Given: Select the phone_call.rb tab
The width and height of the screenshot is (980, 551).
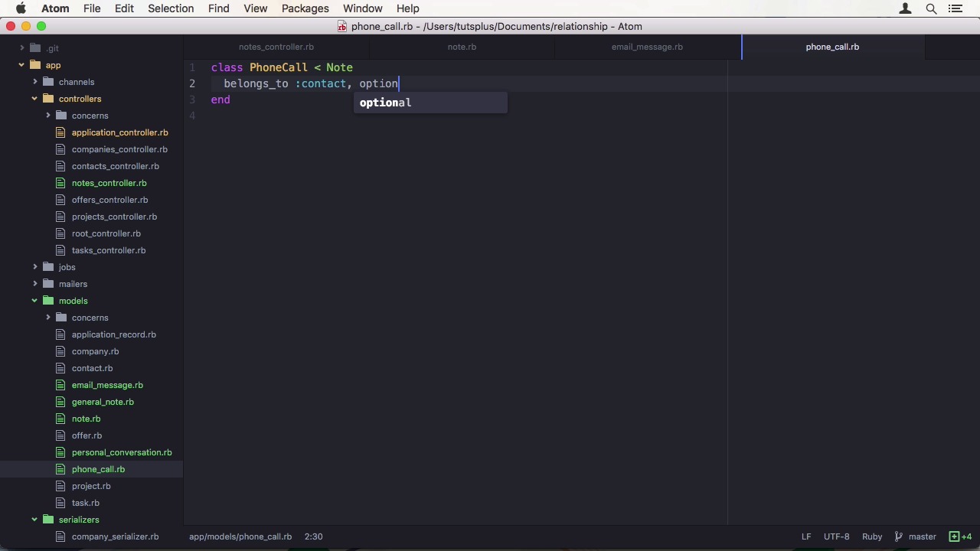Looking at the screenshot, I should [x=832, y=47].
